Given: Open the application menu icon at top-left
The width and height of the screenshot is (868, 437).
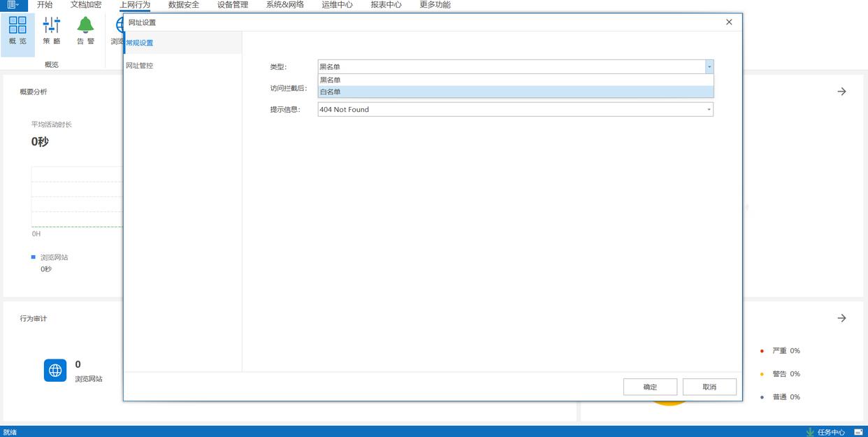Looking at the screenshot, I should click(x=13, y=5).
